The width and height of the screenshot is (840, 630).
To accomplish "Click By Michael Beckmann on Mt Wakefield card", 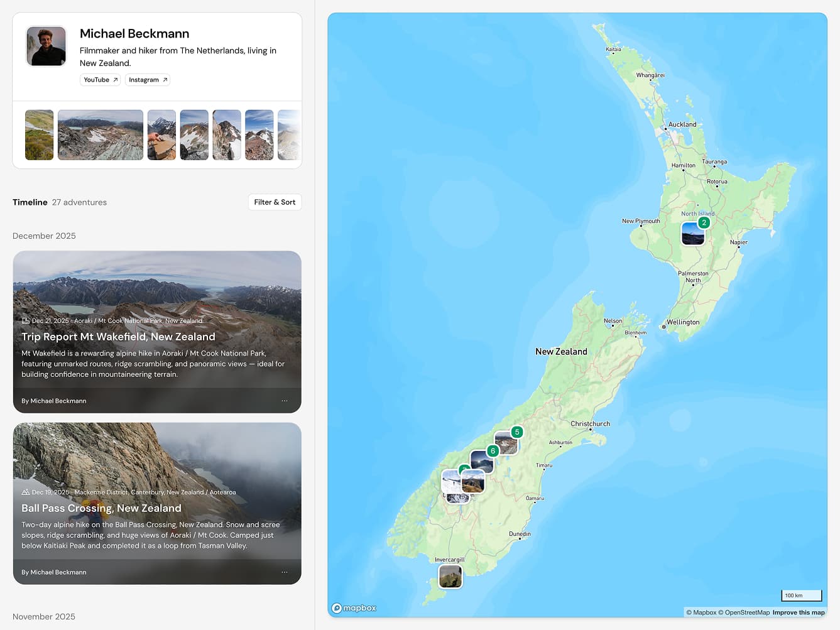I will [54, 401].
